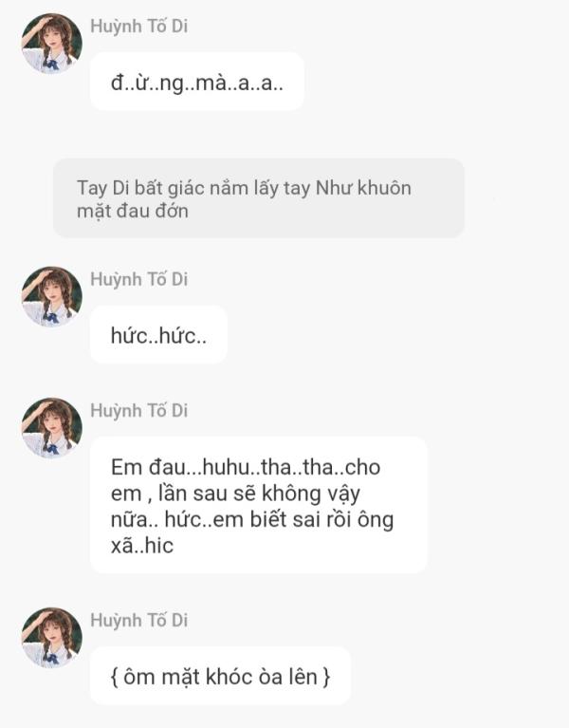Select avatar beside the "Em đau...huhu" message
569x728 pixels.
[51, 428]
